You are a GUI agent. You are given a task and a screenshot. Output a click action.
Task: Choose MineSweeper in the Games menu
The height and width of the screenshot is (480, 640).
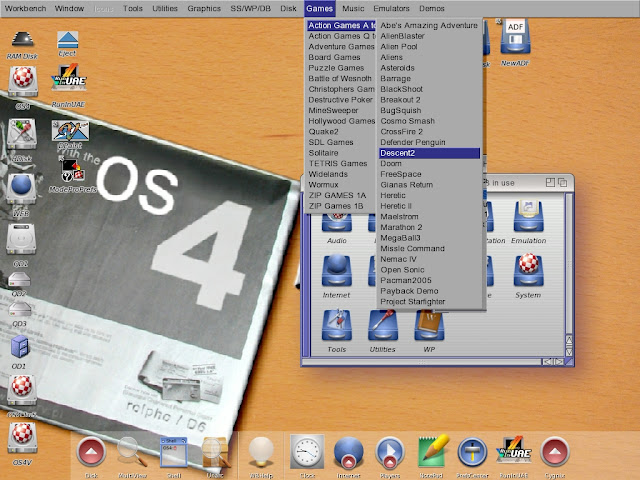[x=334, y=110]
